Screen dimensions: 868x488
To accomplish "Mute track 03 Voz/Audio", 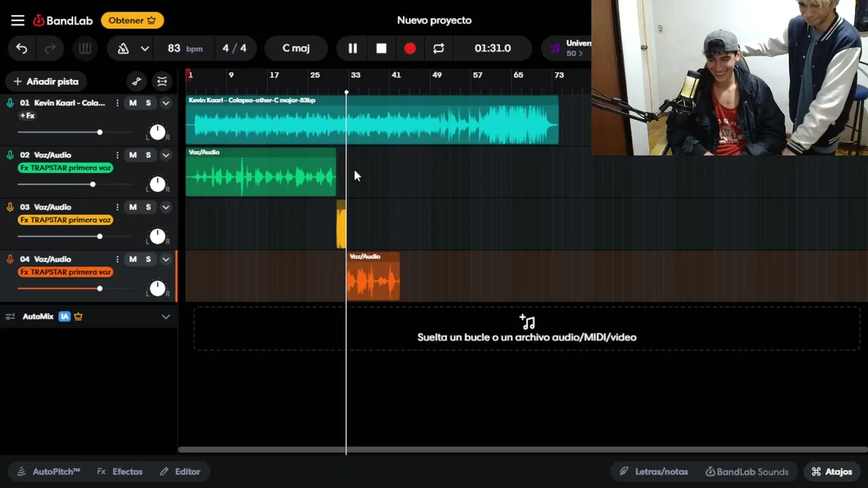I will click(133, 207).
